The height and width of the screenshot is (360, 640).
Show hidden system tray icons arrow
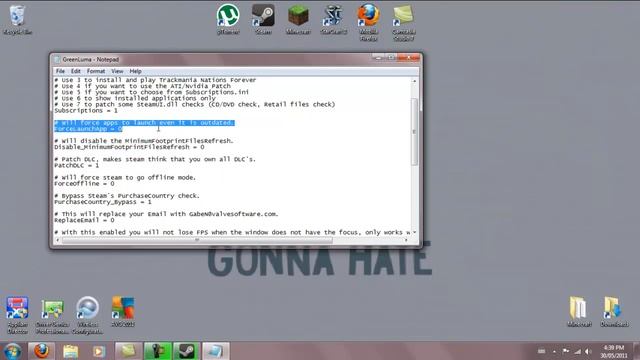554,351
